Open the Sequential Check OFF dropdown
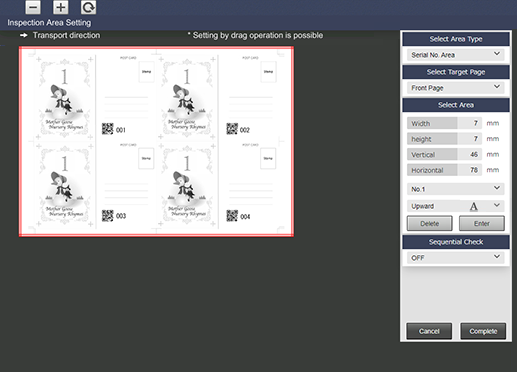The height and width of the screenshot is (372, 517). pyautogui.click(x=456, y=258)
